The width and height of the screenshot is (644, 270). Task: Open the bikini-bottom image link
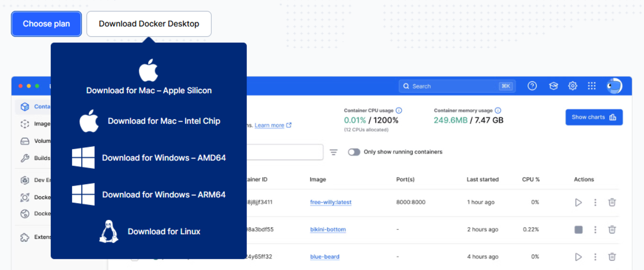[328, 229]
